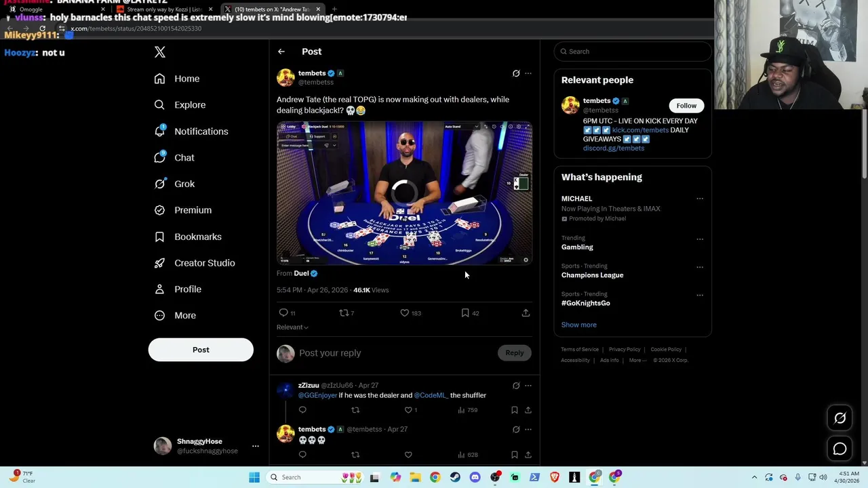Open Profile in the sidebar
This screenshot has width=868, height=488.
178,289
